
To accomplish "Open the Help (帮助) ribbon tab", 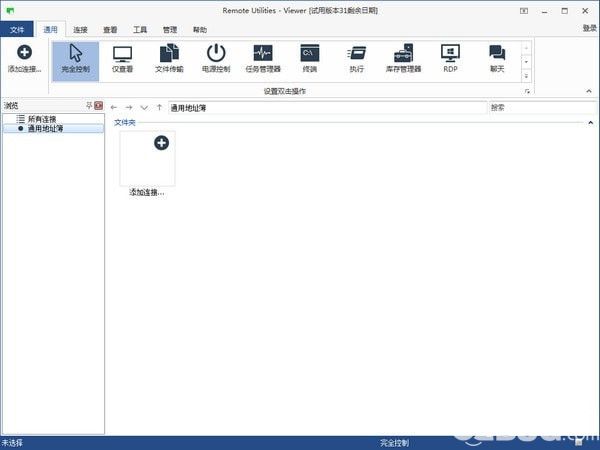I will point(200,29).
